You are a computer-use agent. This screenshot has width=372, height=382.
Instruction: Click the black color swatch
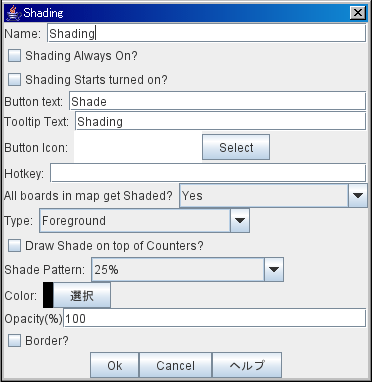click(48, 295)
